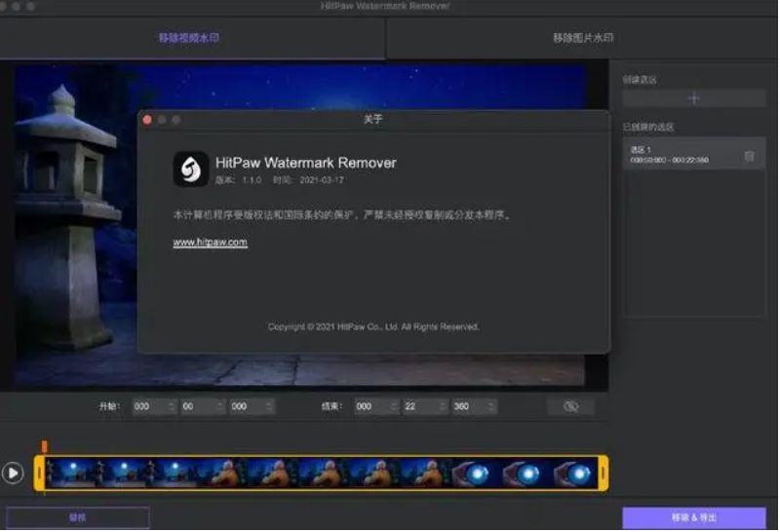Select the 选区 1 entry in the selection list
The height and width of the screenshot is (532, 780).
[x=693, y=154]
